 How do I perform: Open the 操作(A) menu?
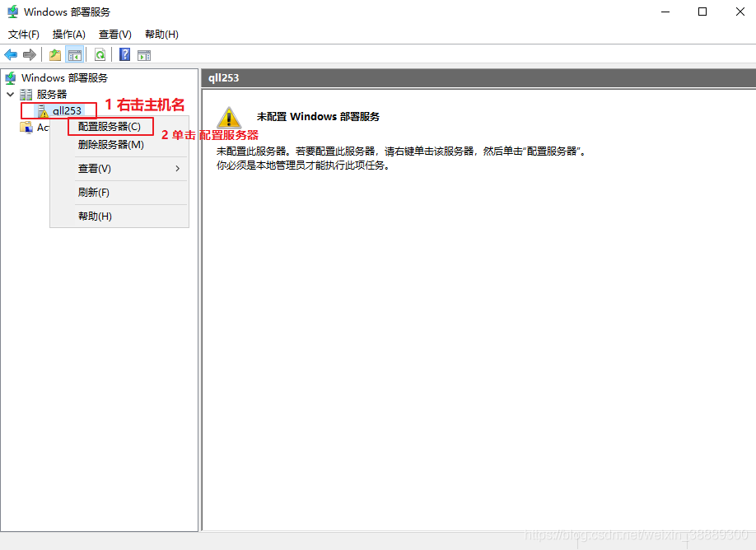coord(69,35)
